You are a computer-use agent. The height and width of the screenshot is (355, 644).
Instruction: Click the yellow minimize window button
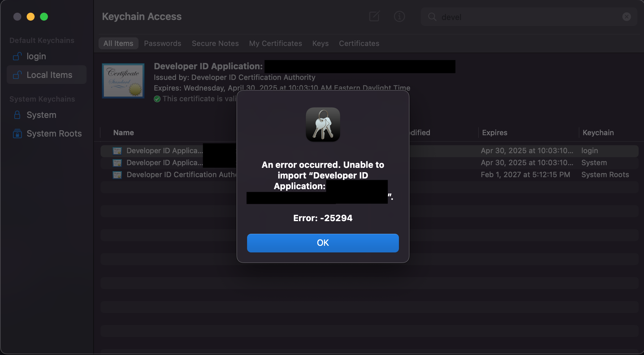pos(31,17)
